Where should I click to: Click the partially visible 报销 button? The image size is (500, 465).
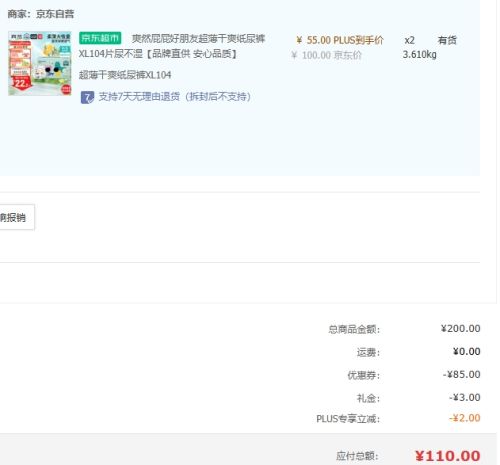[x=17, y=217]
